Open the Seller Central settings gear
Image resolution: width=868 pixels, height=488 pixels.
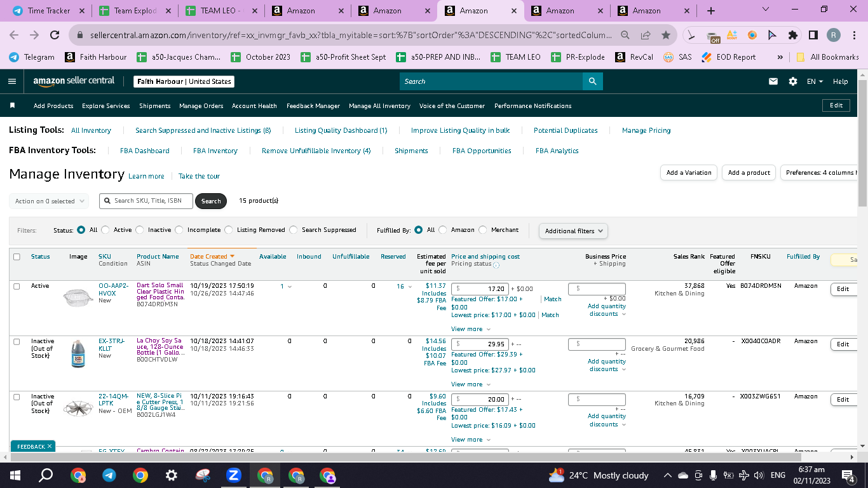(792, 81)
